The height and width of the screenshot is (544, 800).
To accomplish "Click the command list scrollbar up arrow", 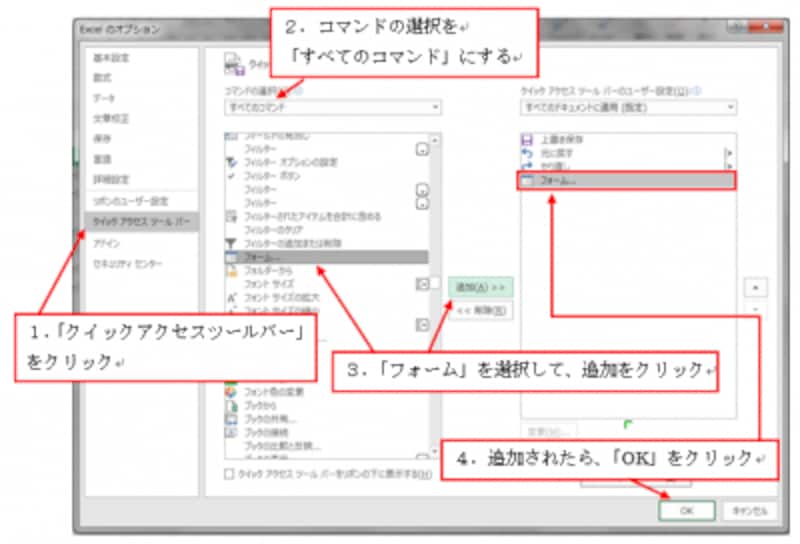I will coord(435,139).
